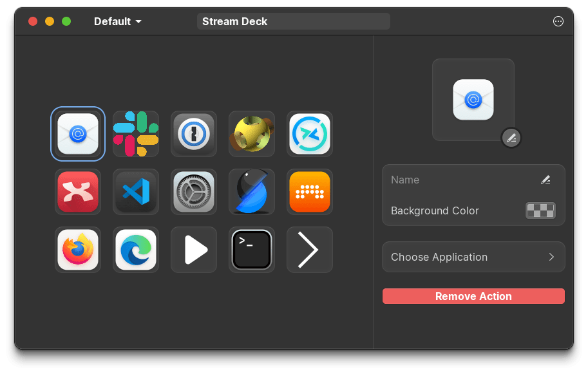588x374 pixels.
Task: Expand Choose Application list
Action: click(473, 257)
